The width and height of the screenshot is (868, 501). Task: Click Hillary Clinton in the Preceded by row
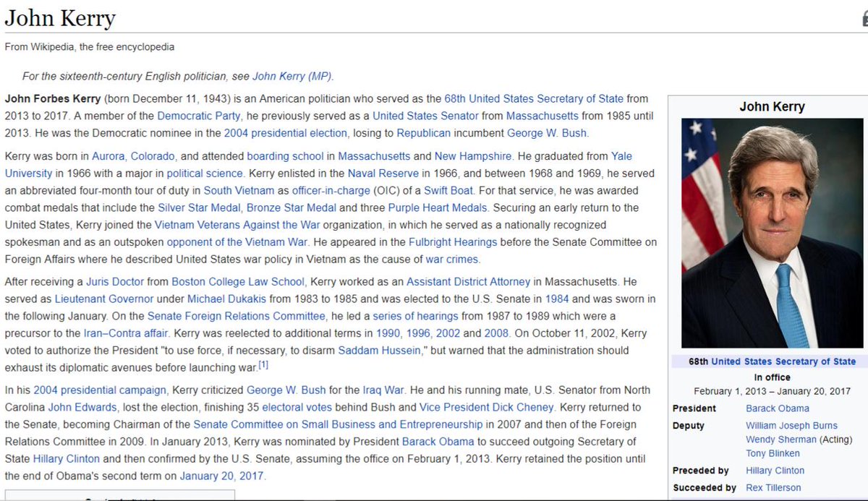tap(775, 471)
